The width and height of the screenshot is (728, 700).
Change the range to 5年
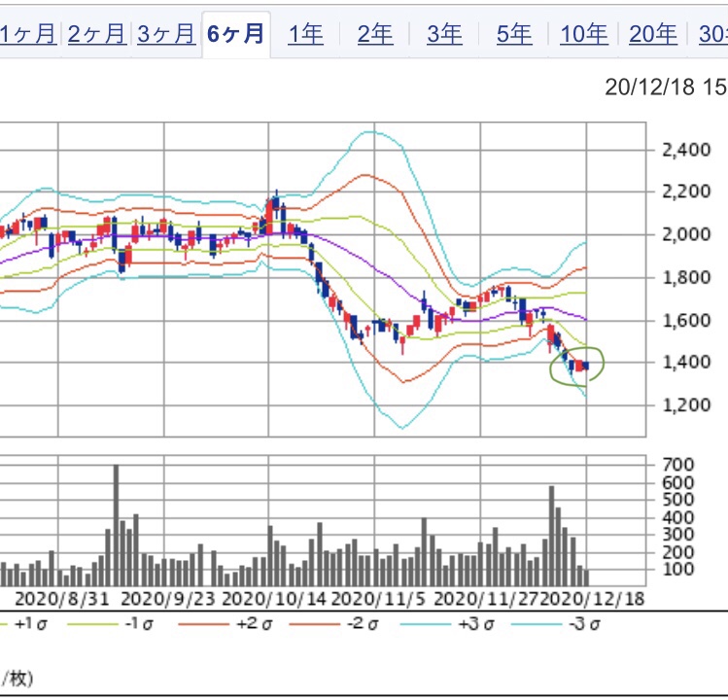point(514,34)
